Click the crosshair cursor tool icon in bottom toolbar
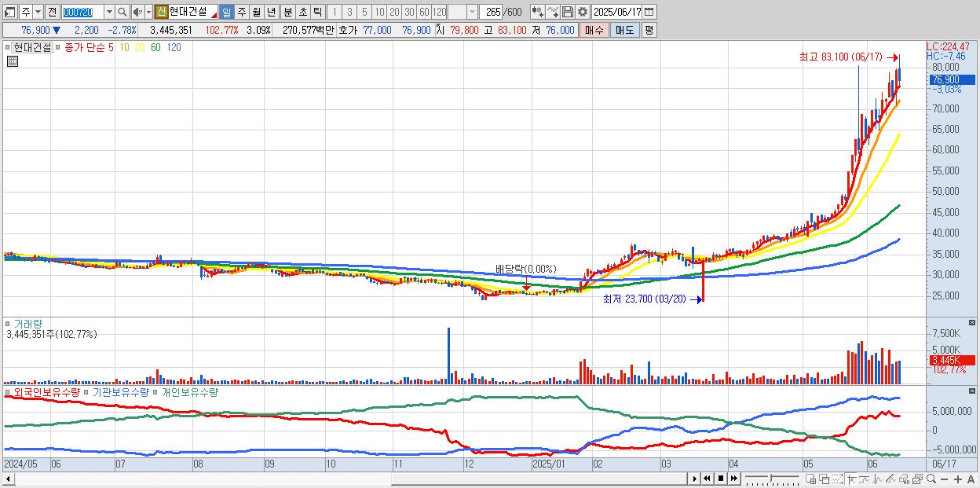 pos(851,479)
